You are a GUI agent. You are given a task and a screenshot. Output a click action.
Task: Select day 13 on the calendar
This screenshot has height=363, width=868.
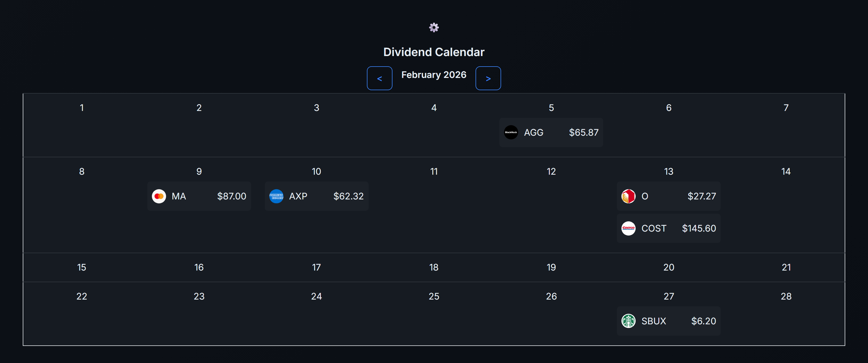669,172
